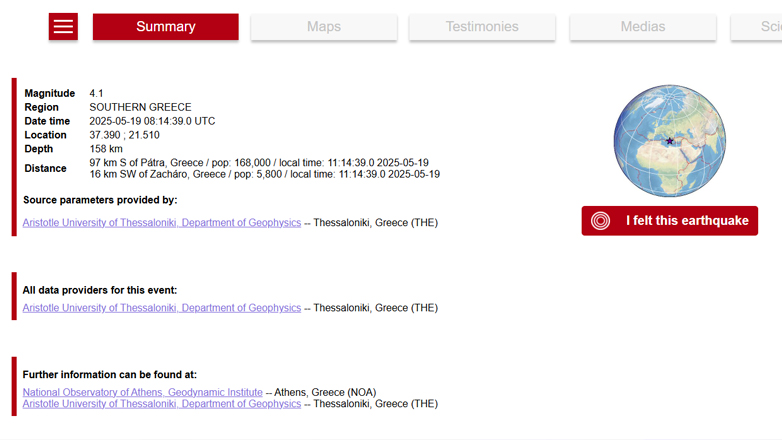This screenshot has height=440, width=782.
Task: Open Aristotle University link under All data providers
Action: click(162, 308)
